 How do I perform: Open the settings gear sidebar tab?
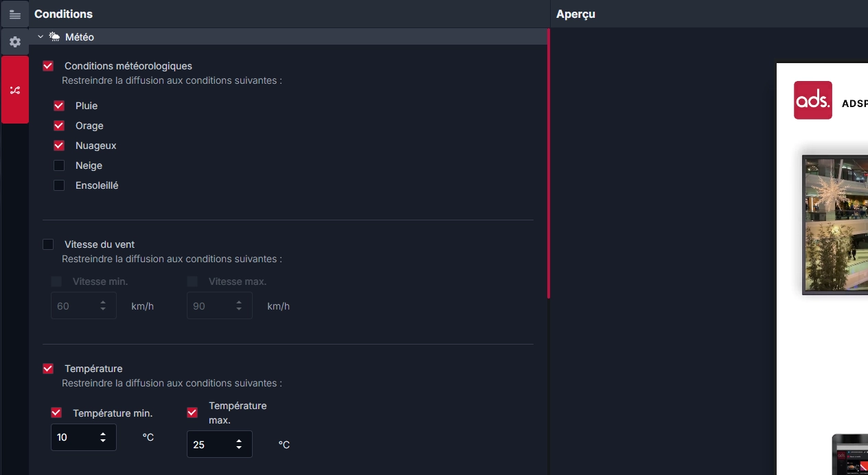[14, 42]
